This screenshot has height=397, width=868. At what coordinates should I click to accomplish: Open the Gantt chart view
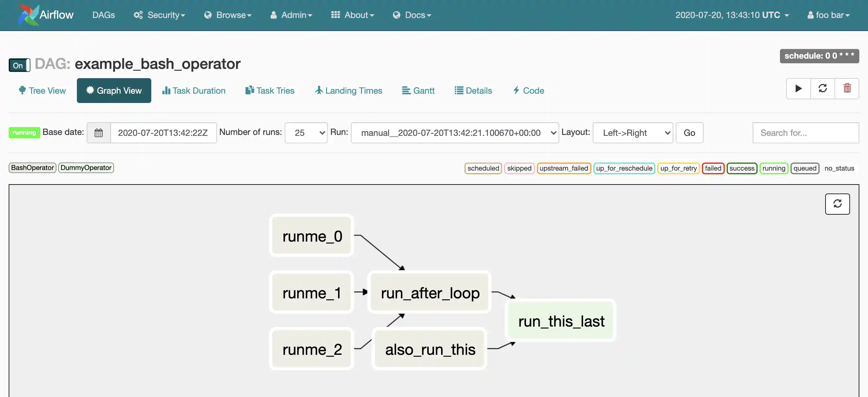418,91
